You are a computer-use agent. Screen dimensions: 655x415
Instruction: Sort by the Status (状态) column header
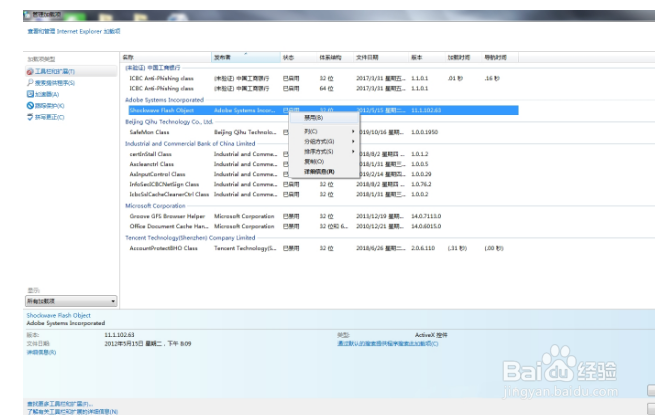click(x=299, y=57)
